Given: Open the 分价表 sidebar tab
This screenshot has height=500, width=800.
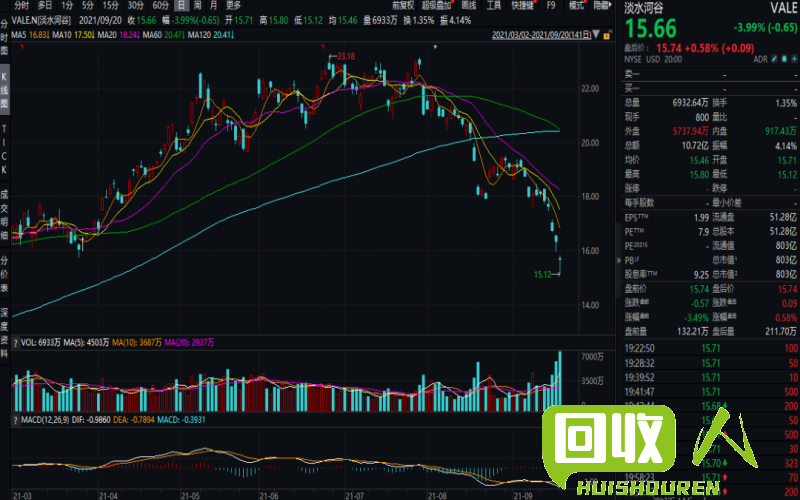Looking at the screenshot, I should 4,274.
